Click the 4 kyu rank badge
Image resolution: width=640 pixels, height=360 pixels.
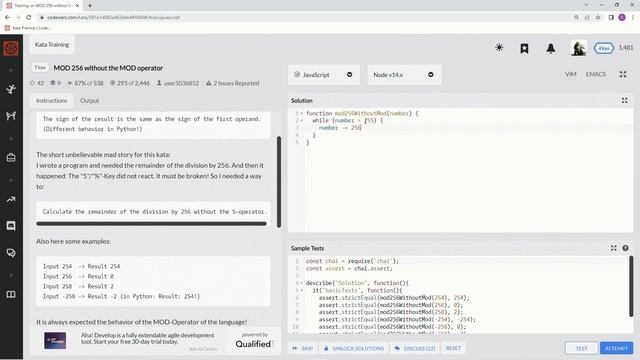(604, 48)
